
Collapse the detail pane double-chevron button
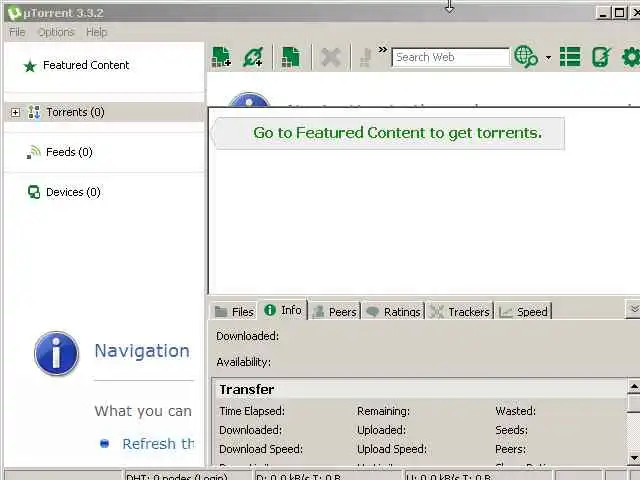(x=633, y=309)
